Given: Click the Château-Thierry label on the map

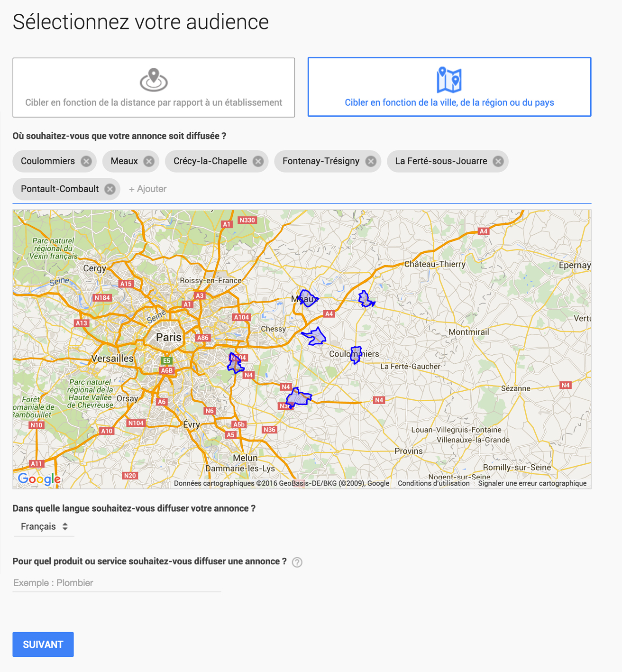Looking at the screenshot, I should [435, 264].
